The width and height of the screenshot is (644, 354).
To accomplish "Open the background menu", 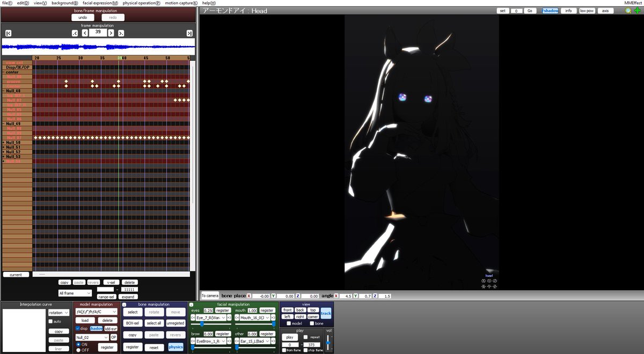I will tap(65, 3).
